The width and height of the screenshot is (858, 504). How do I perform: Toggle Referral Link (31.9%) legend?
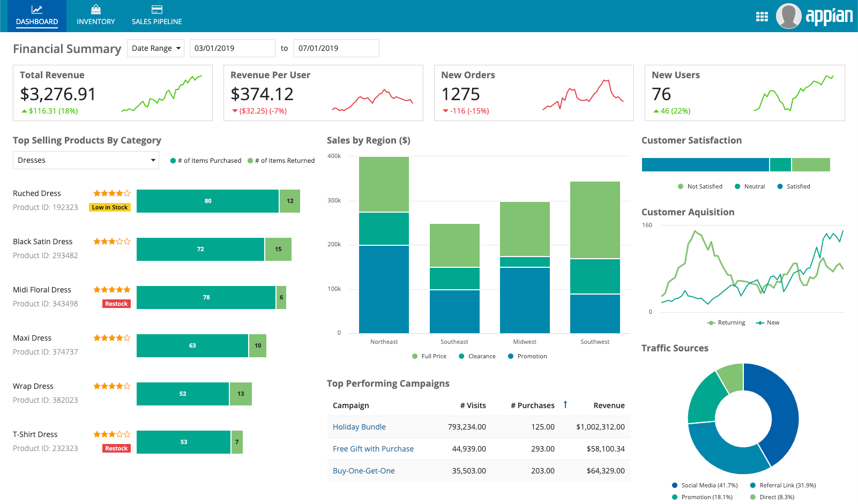tap(783, 485)
